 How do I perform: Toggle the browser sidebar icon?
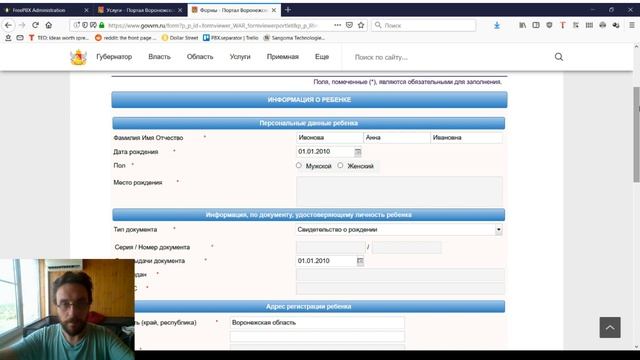tap(536, 25)
